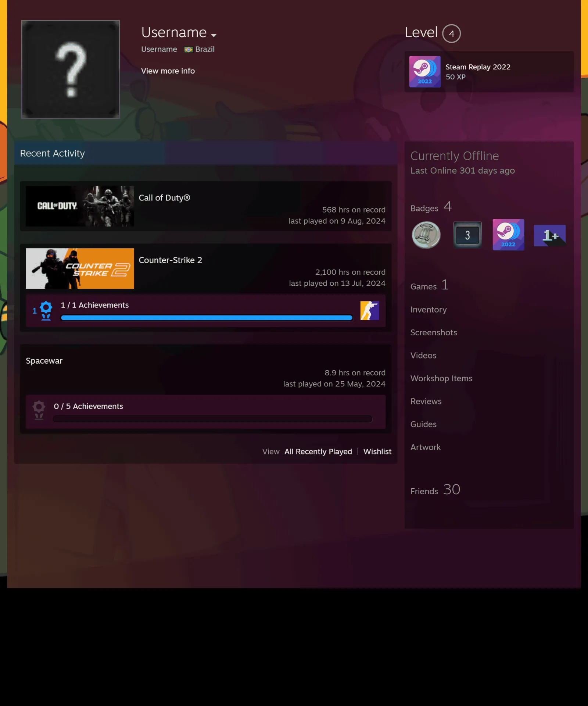Viewport: 588px width, 706px height.
Task: Open the Games list link
Action: click(x=429, y=285)
